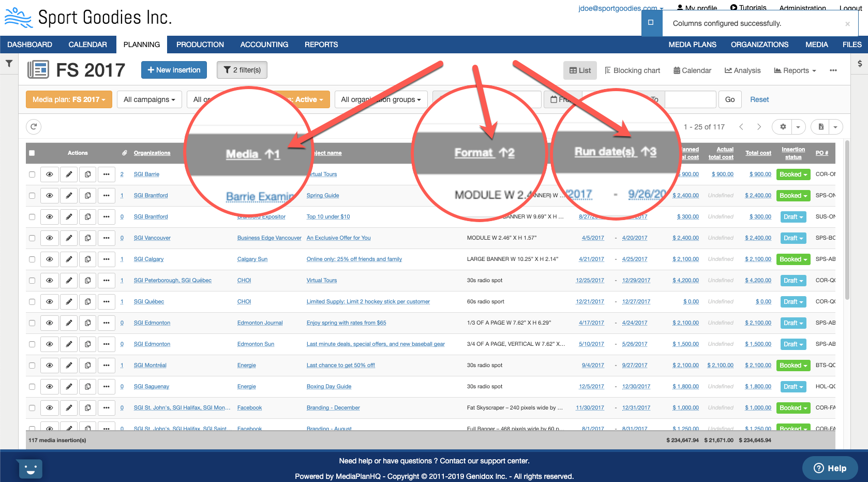Image resolution: width=868 pixels, height=482 pixels.
Task: Switch to the Production menu tab
Action: [200, 45]
